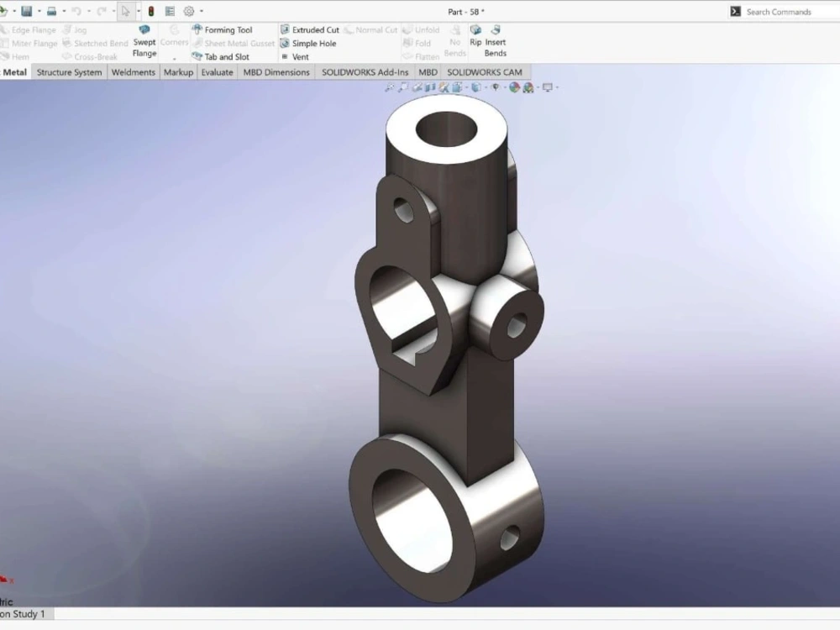Click the Search Commands prompt icon
Viewport: 840px width, 630px height.
pyautogui.click(x=736, y=11)
